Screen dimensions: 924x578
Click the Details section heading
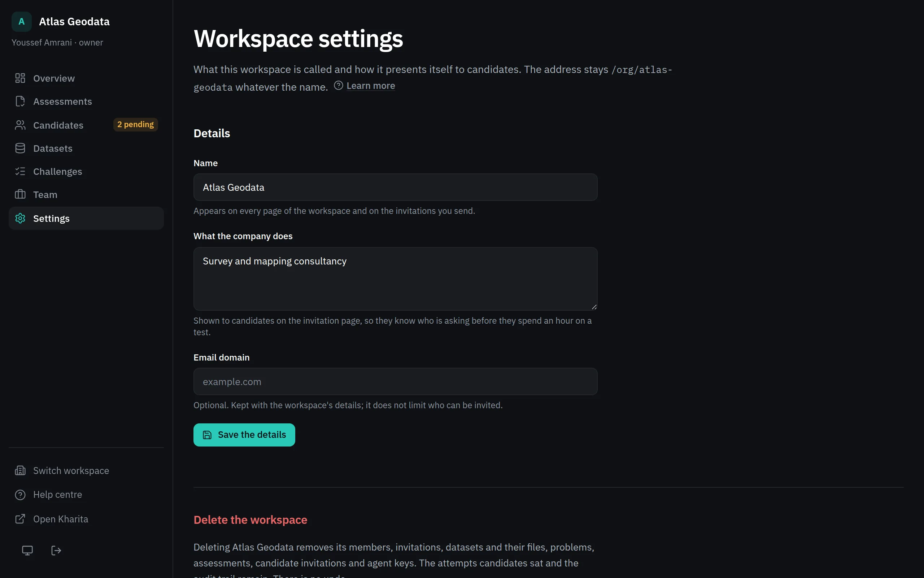click(x=212, y=133)
